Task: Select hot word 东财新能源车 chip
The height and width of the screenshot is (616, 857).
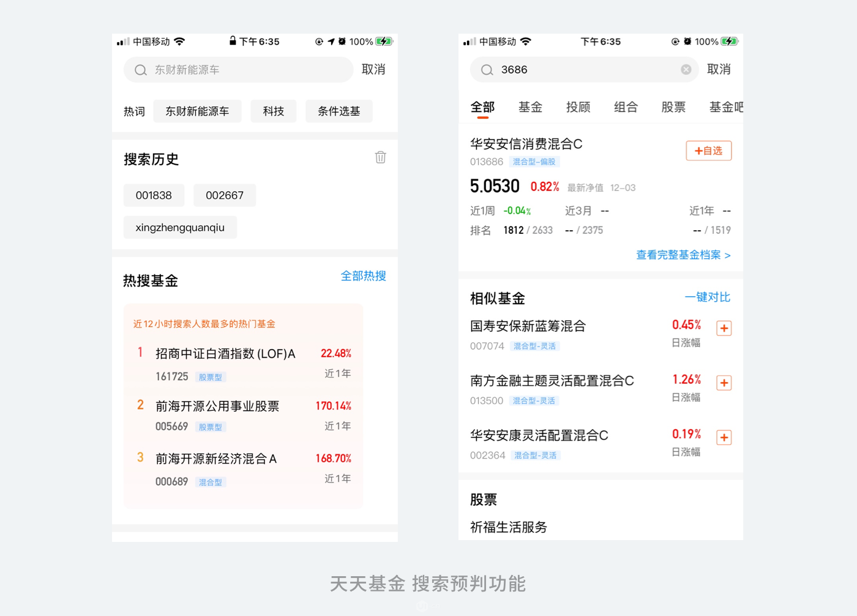Action: [197, 111]
